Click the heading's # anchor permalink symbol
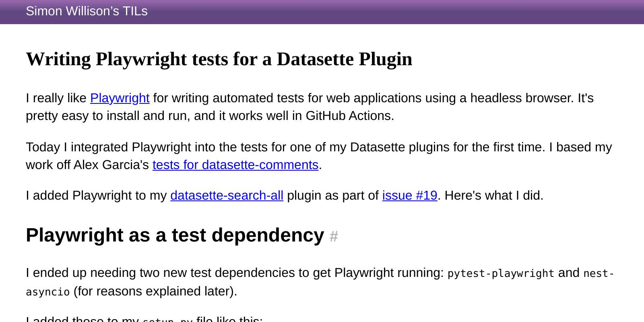This screenshot has height=322, width=644. [x=334, y=237]
